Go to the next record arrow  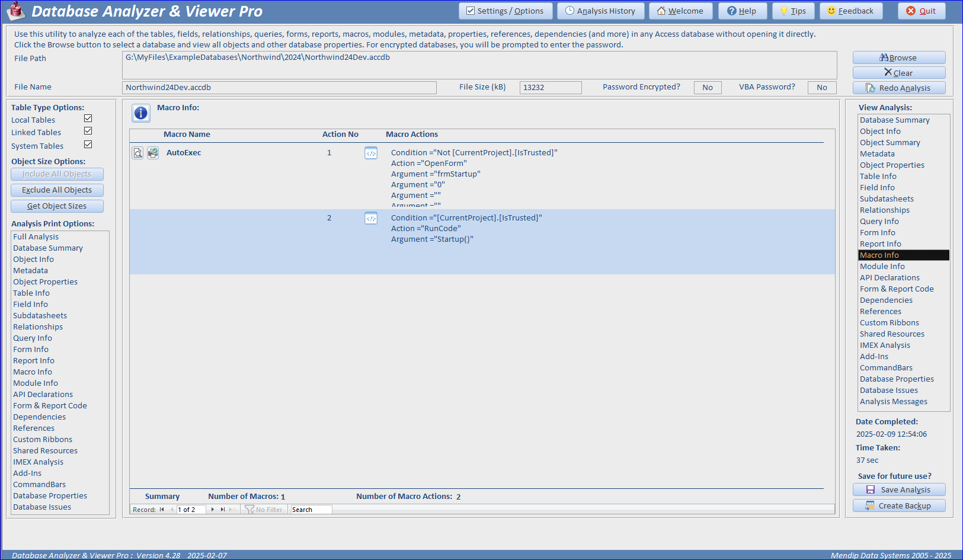click(x=213, y=510)
